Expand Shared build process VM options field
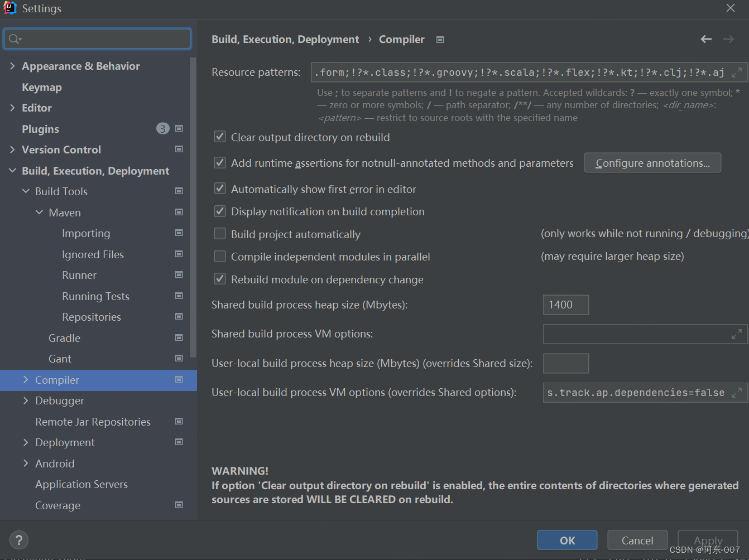The width and height of the screenshot is (749, 560). [737, 334]
